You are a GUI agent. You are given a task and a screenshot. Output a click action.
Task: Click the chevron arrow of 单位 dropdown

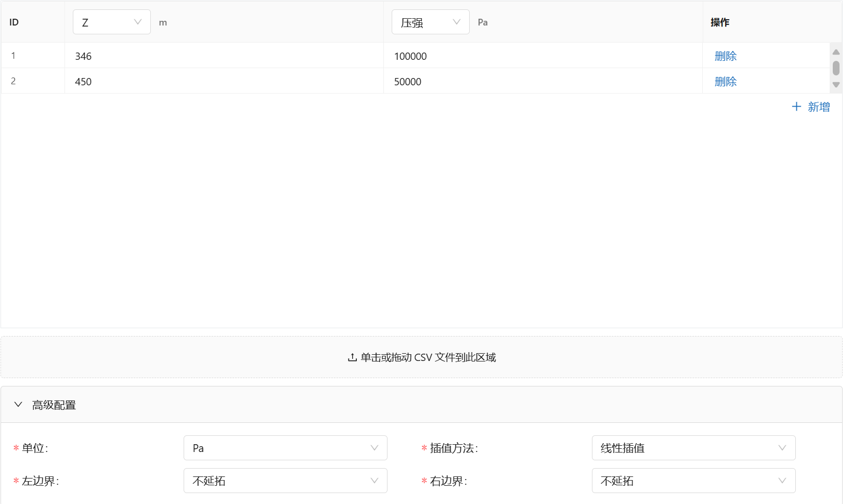pyautogui.click(x=375, y=448)
